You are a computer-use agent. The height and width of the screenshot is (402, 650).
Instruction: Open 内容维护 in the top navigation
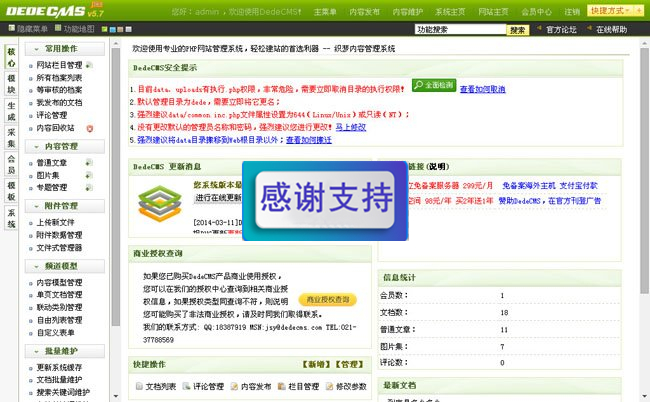click(x=407, y=12)
